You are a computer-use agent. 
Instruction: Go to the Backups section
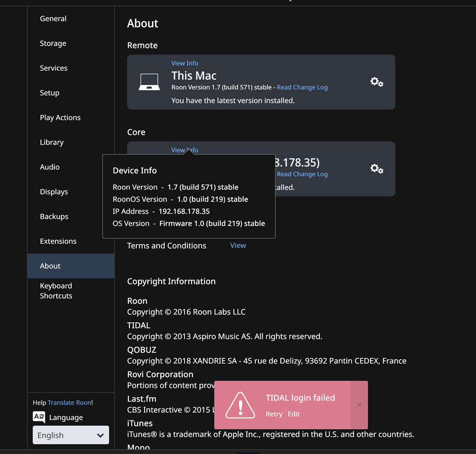pyautogui.click(x=54, y=216)
